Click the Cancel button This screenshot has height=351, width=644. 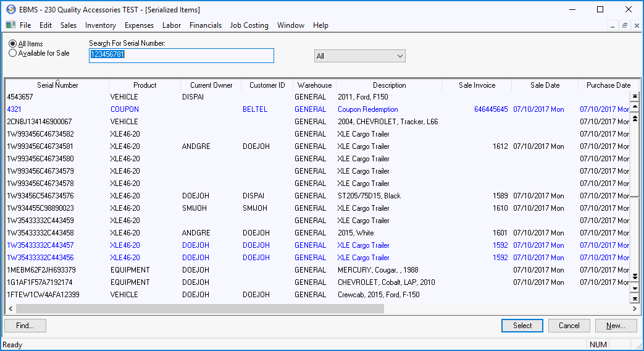(x=569, y=326)
